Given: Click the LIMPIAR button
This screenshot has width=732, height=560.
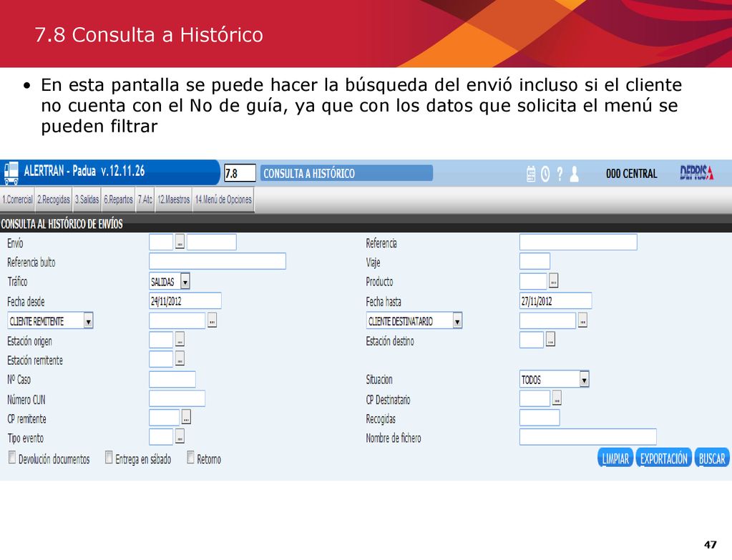Looking at the screenshot, I should [615, 458].
